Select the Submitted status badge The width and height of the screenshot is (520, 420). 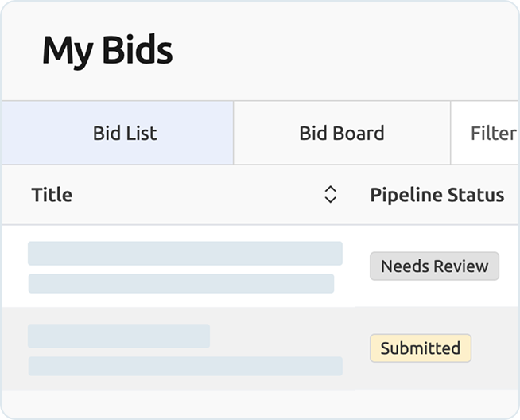(x=420, y=348)
